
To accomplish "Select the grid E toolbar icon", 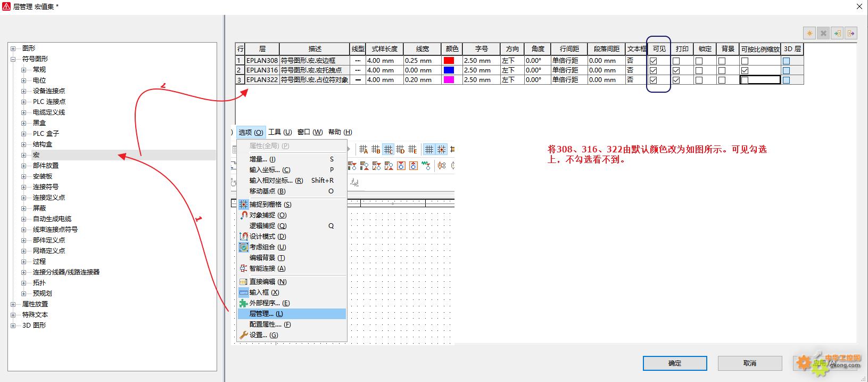I will click(x=412, y=150).
